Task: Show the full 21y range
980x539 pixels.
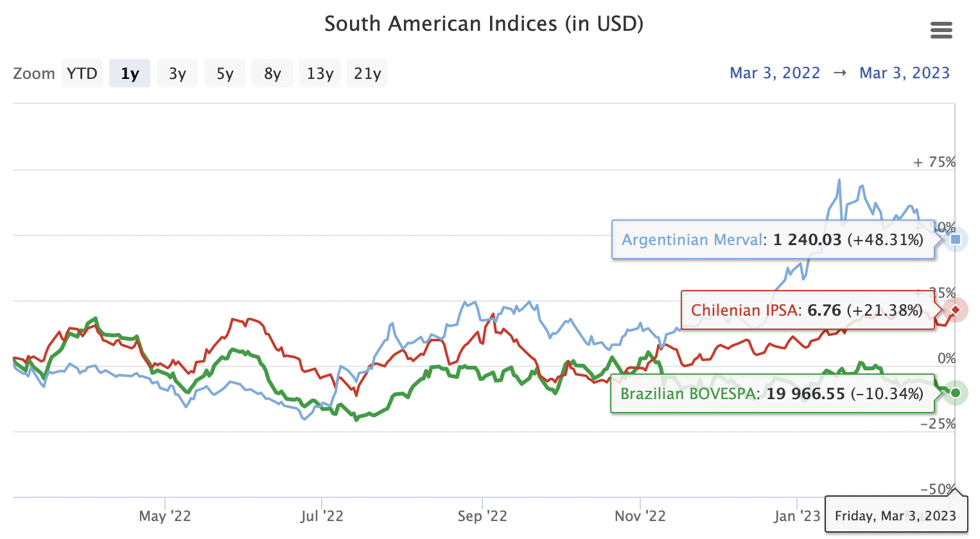Action: pyautogui.click(x=367, y=73)
